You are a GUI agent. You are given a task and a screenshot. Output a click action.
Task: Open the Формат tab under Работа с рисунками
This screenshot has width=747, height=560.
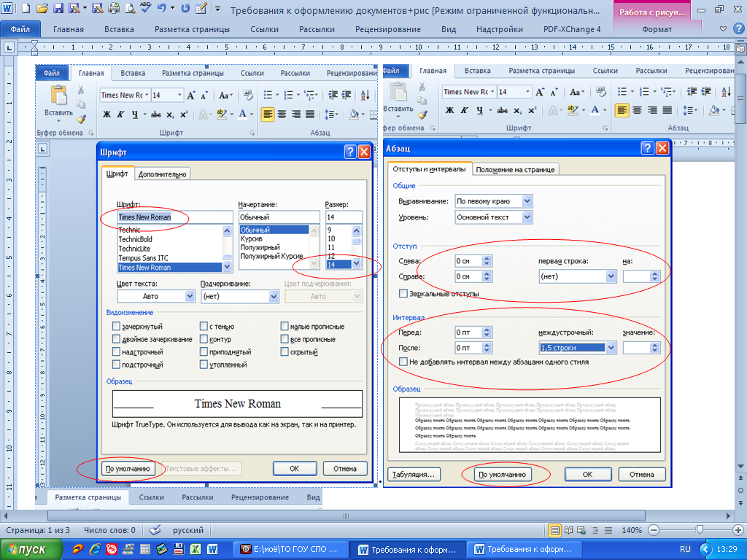click(x=657, y=29)
